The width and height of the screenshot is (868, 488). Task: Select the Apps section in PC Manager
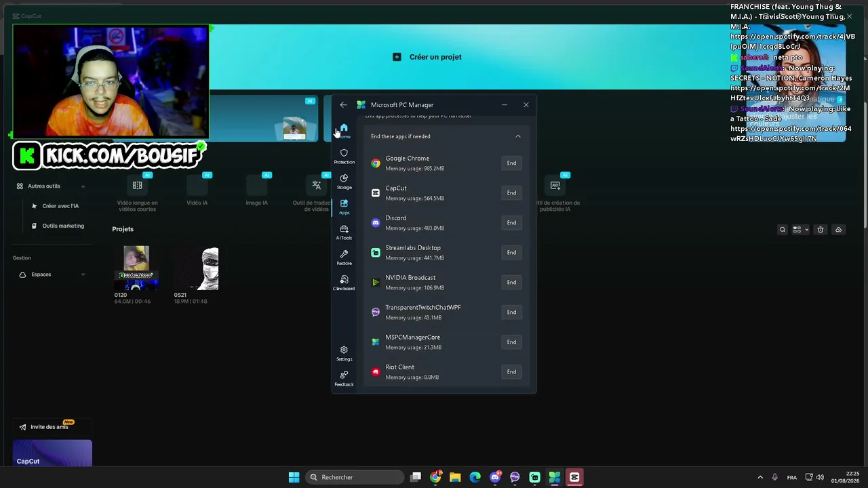[x=344, y=207]
